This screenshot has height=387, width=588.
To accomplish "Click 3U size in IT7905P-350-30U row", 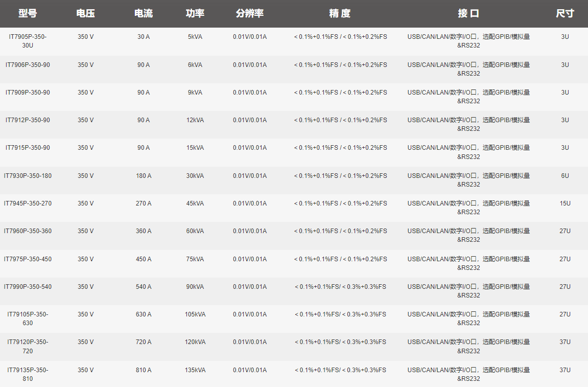I will pos(565,37).
